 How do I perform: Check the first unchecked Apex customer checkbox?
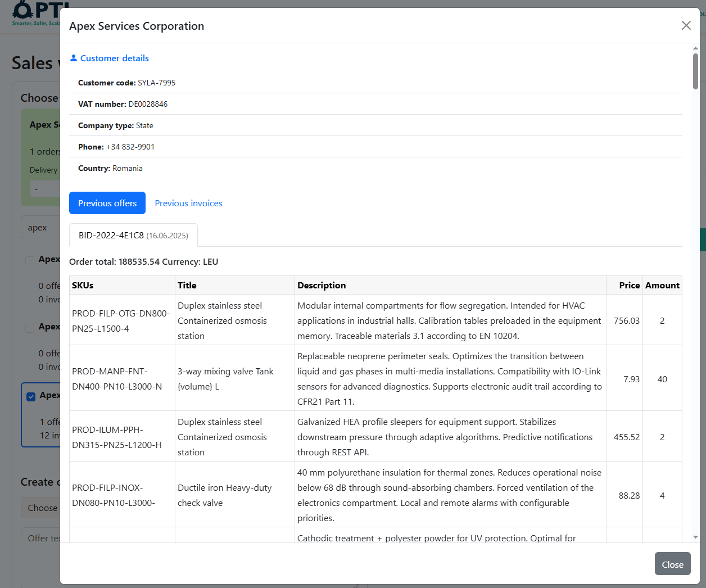pyautogui.click(x=29, y=260)
